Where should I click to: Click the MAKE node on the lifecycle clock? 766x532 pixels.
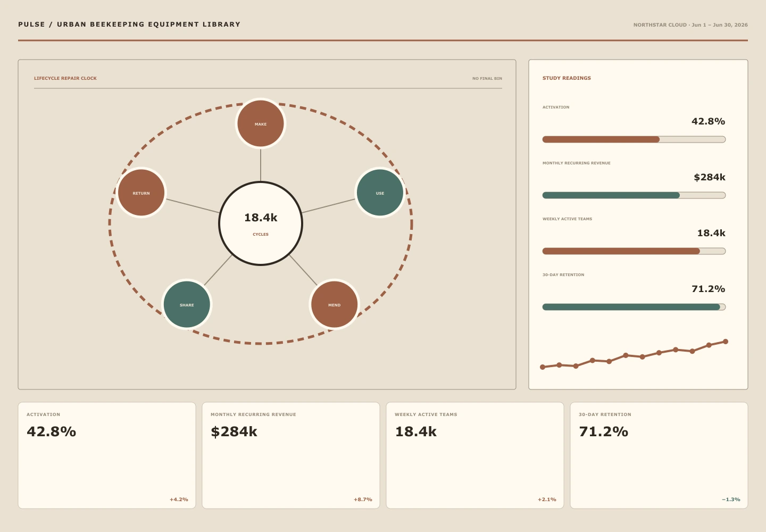point(261,123)
